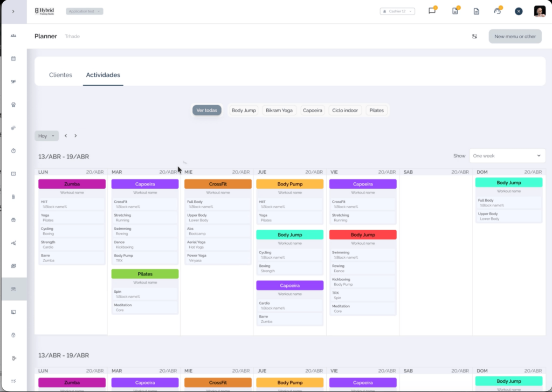
Task: Open the stopwatch icon in the sidebar
Action: click(13, 151)
